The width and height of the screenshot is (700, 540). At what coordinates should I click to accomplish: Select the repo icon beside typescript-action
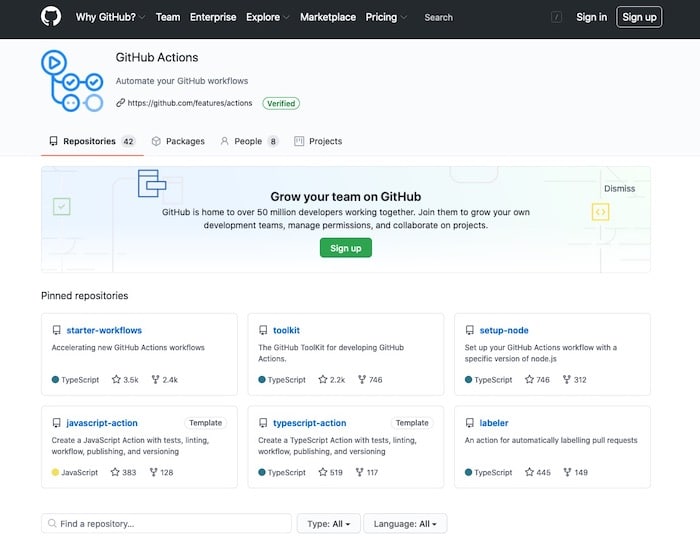click(263, 423)
